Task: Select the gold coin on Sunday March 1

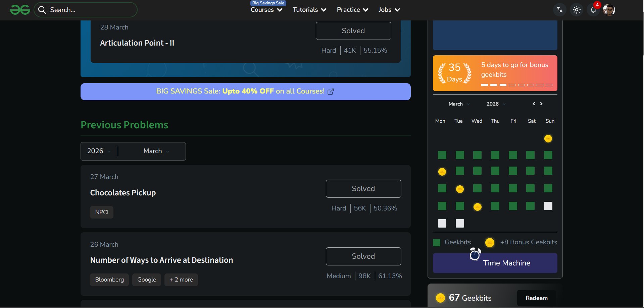Action: click(x=548, y=138)
